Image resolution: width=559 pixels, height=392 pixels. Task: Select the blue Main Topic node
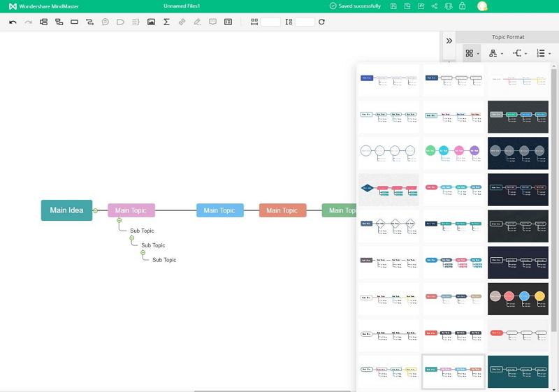click(219, 210)
